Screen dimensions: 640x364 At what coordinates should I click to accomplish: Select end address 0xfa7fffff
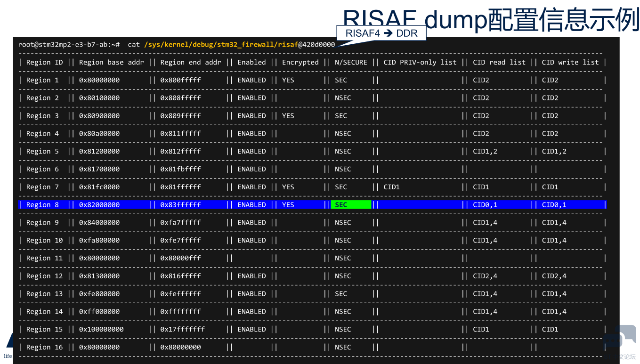[181, 223]
